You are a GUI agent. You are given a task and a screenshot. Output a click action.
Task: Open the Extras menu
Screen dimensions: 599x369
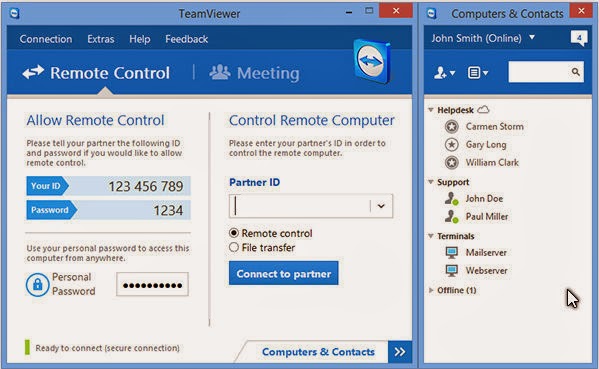[100, 39]
